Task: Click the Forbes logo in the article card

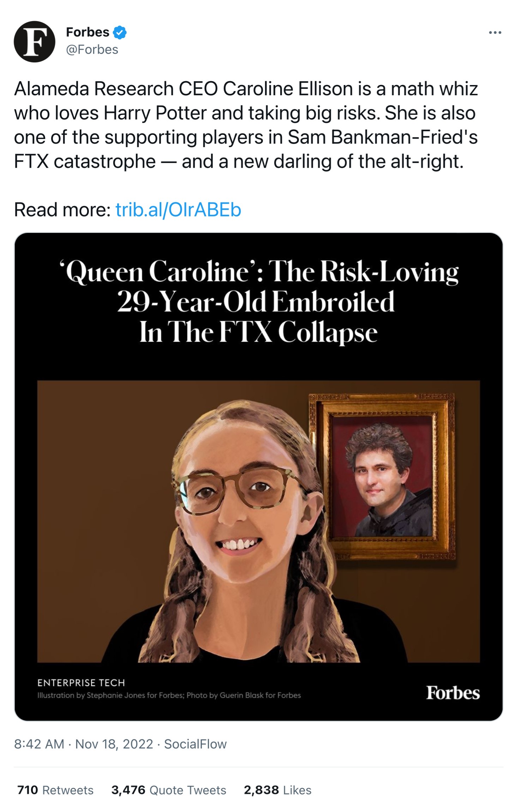Action: coord(453,692)
